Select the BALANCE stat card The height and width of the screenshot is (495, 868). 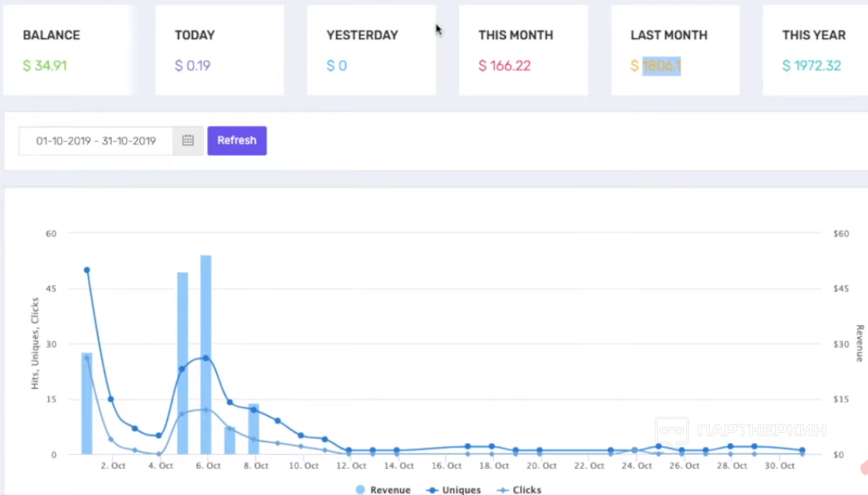tap(68, 51)
